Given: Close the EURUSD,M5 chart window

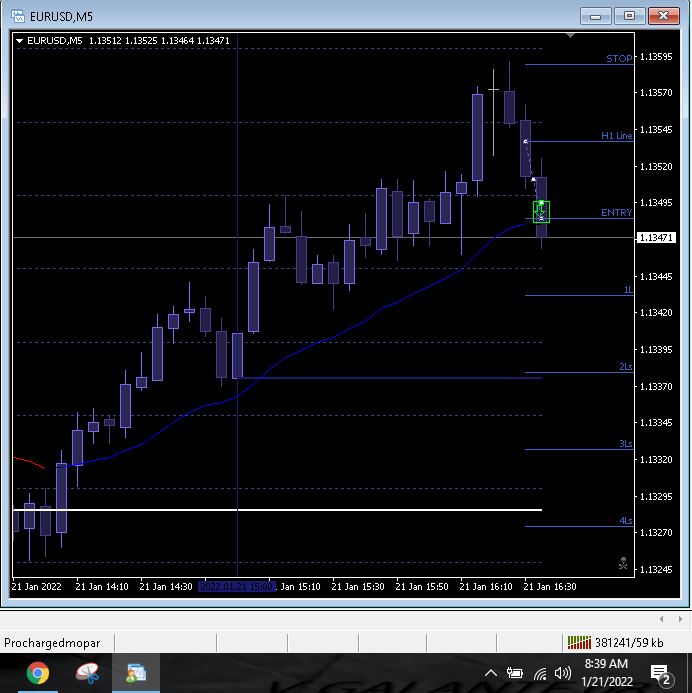Looking at the screenshot, I should pos(663,16).
